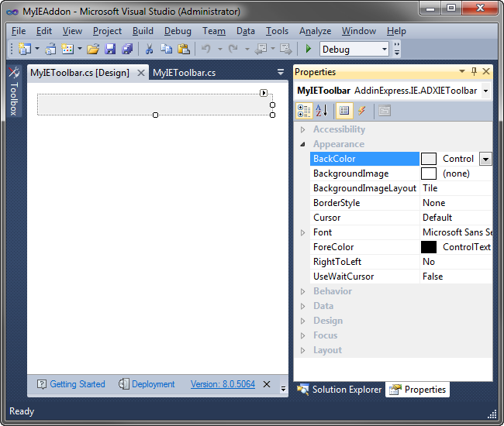Click the RightToLeft value No
The image size is (504, 426).
pos(429,262)
